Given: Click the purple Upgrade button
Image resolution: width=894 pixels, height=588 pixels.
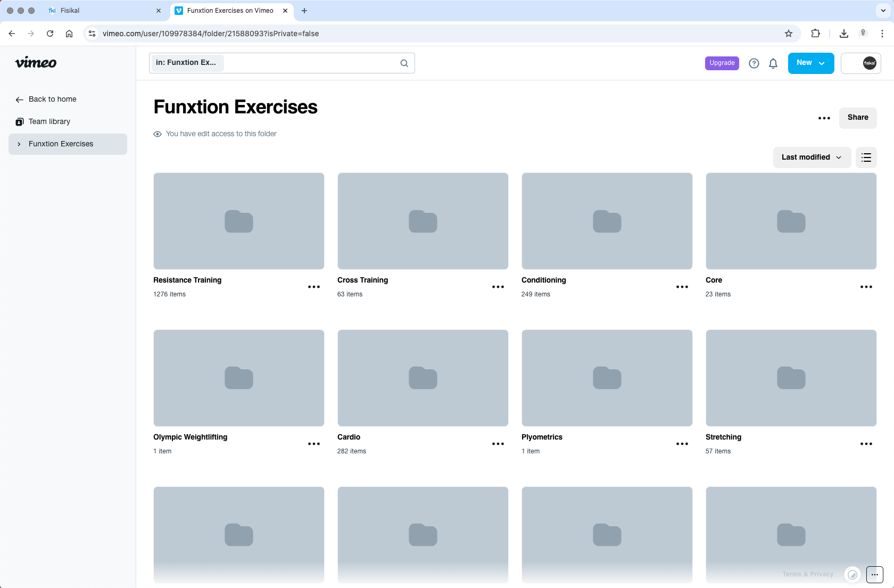Looking at the screenshot, I should point(722,63).
